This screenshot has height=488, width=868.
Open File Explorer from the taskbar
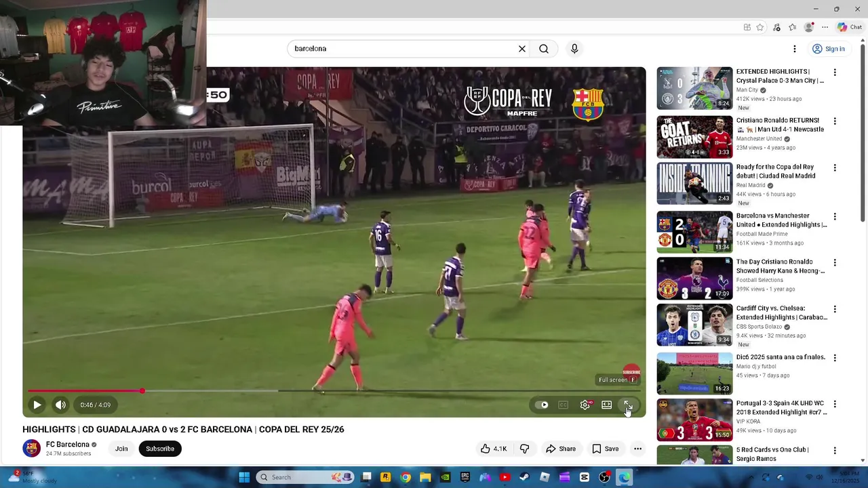click(x=425, y=477)
